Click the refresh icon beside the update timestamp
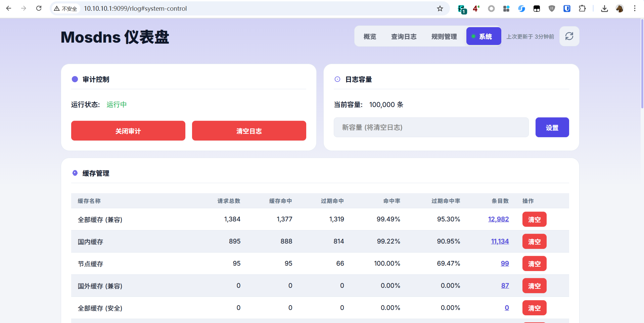Screen dimensions: 644x323 [x=569, y=36]
